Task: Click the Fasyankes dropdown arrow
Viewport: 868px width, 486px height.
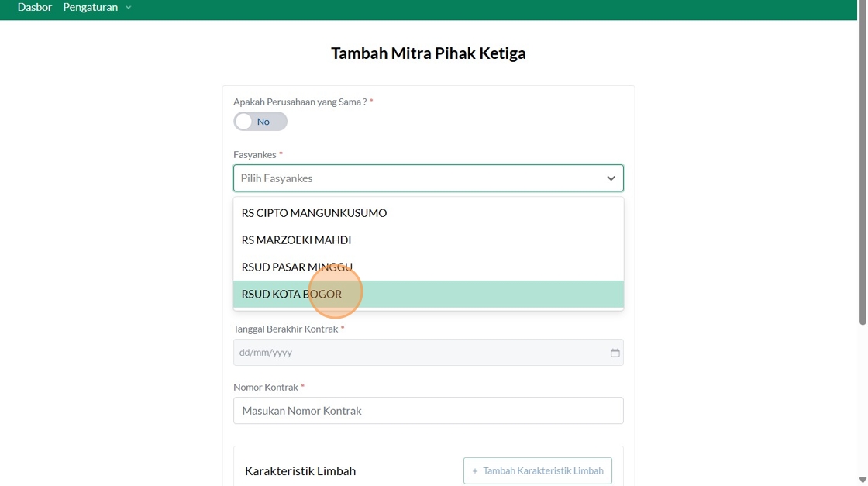Action: tap(611, 178)
